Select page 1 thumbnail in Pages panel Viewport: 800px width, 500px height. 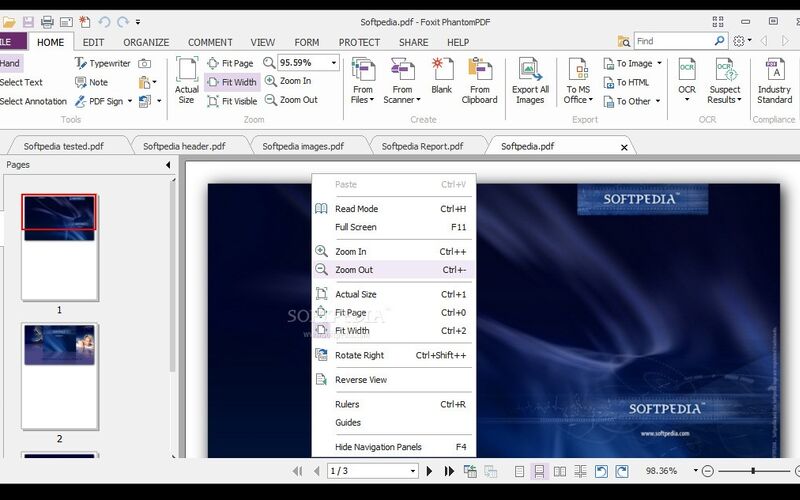pos(60,247)
